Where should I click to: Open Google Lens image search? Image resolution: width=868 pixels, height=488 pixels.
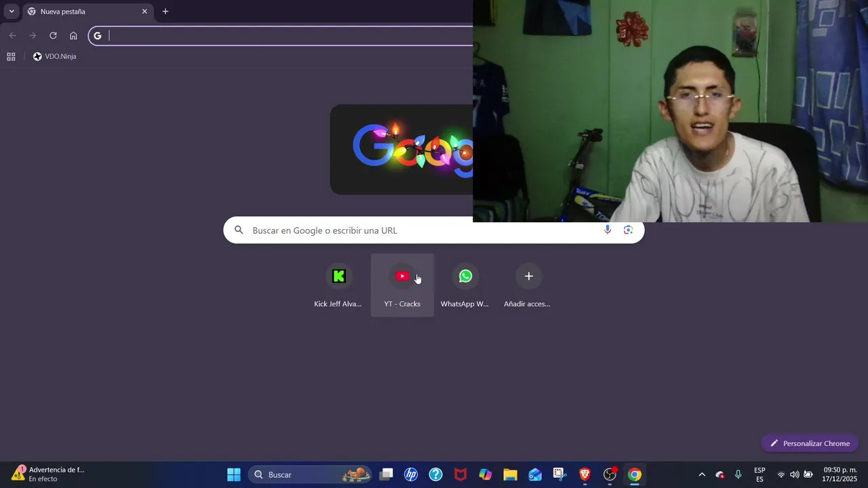(x=628, y=230)
